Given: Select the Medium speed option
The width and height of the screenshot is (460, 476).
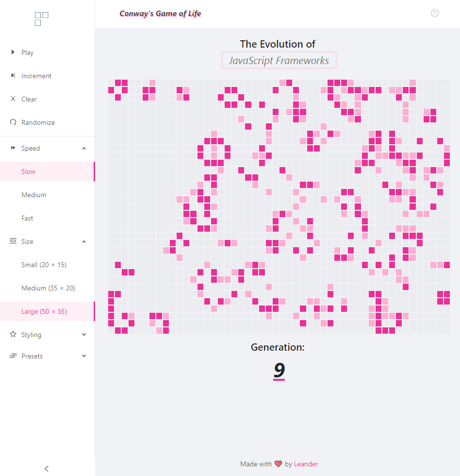Looking at the screenshot, I should (x=34, y=195).
